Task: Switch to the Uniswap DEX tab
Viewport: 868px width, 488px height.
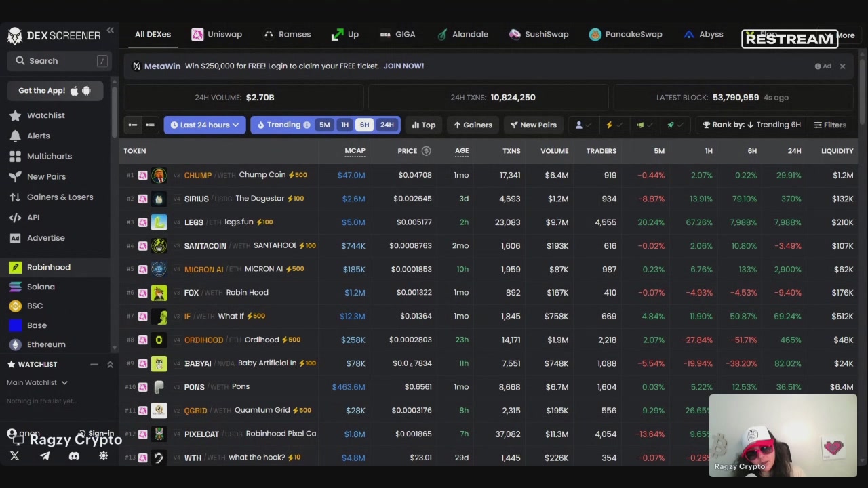Action: [217, 35]
